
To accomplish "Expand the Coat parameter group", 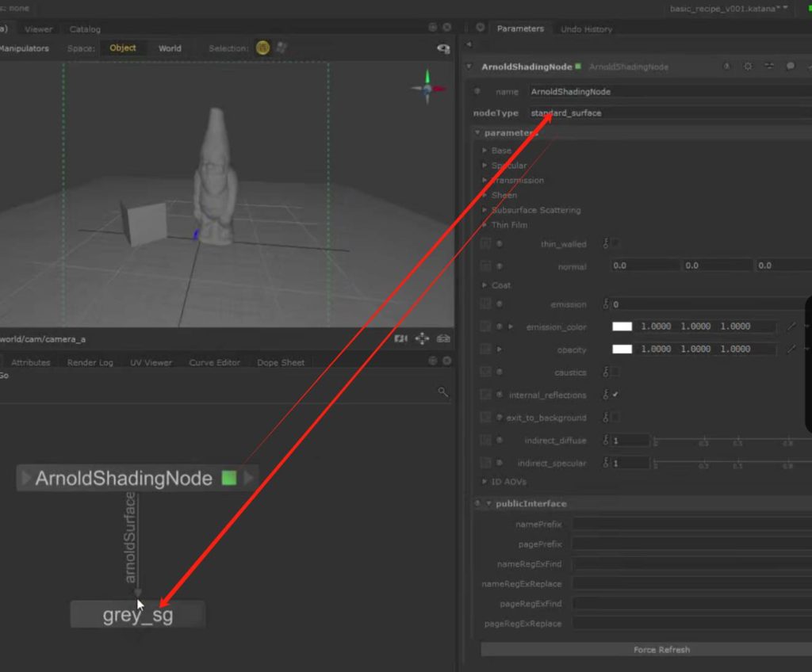I will pyautogui.click(x=485, y=285).
